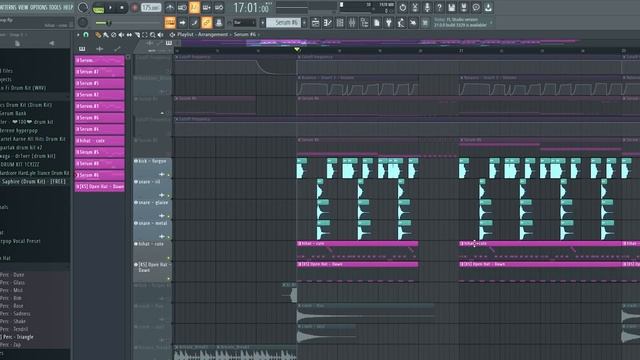Click the playhead marker on timeline
The height and width of the screenshot is (360, 640).
[297, 50]
